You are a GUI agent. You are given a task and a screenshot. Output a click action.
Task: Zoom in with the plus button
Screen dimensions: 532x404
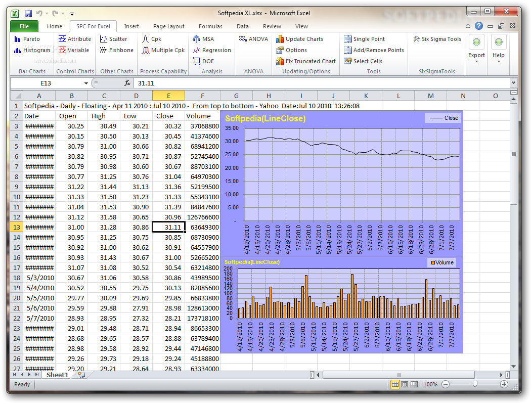(504, 384)
